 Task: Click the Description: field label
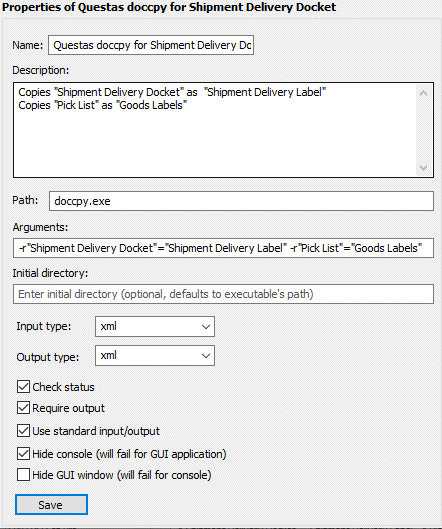click(x=40, y=70)
